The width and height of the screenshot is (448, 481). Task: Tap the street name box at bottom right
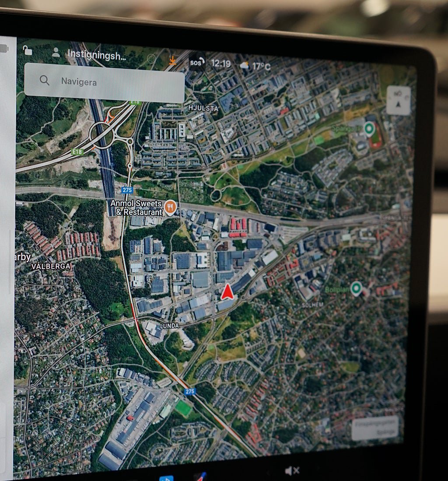pyautogui.click(x=375, y=428)
